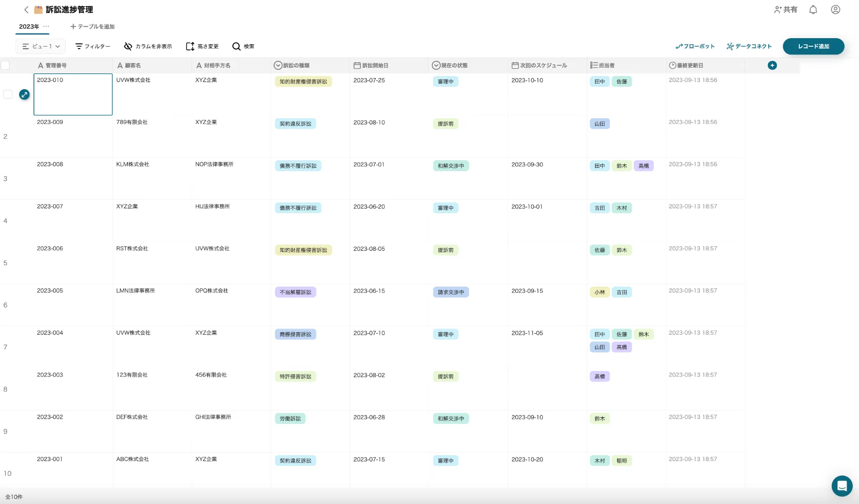Open notifications bell icon
This screenshot has width=859, height=504.
tap(813, 10)
